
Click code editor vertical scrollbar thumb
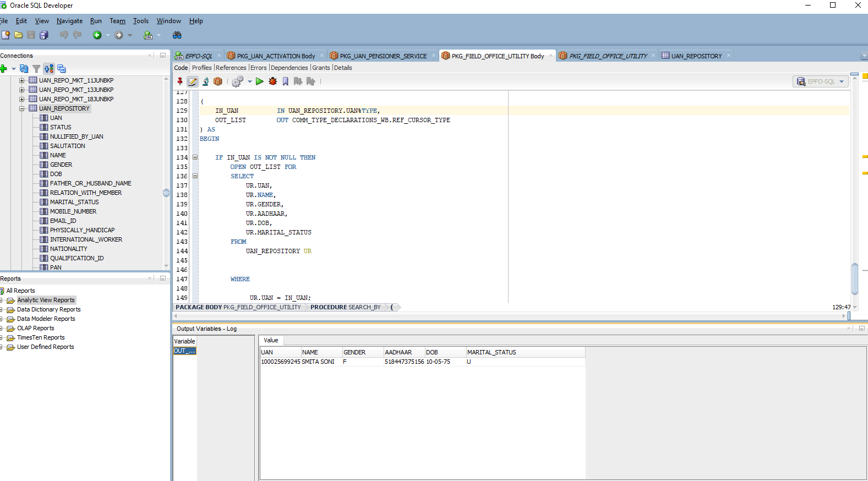855,279
